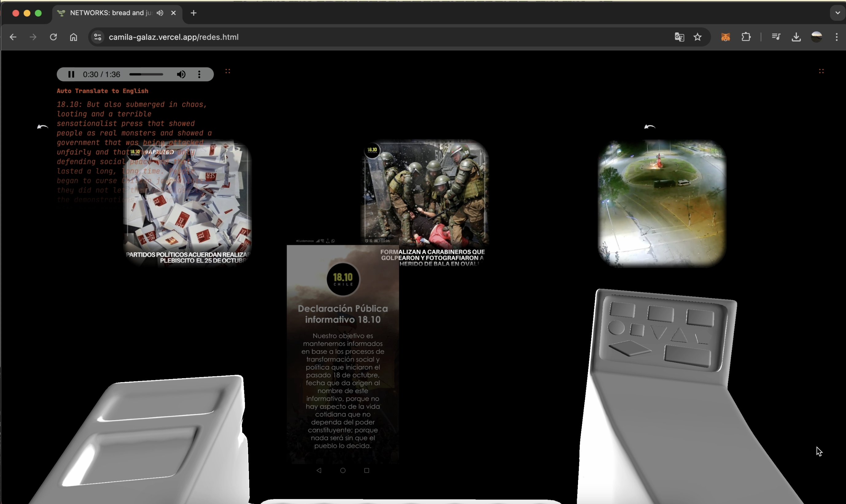This screenshot has width=846, height=504.
Task: Open the ballots plebiscito image card
Action: (188, 203)
